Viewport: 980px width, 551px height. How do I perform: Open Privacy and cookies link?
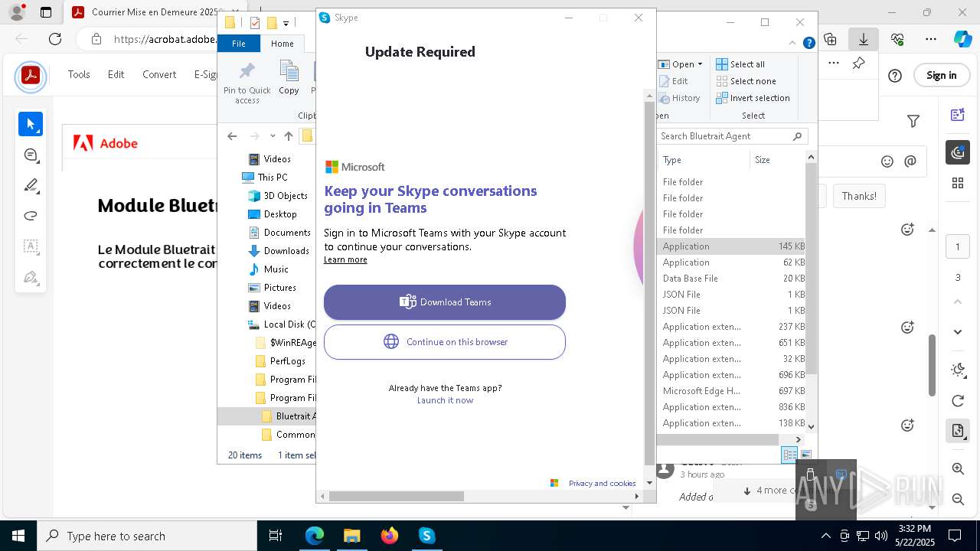click(x=602, y=483)
